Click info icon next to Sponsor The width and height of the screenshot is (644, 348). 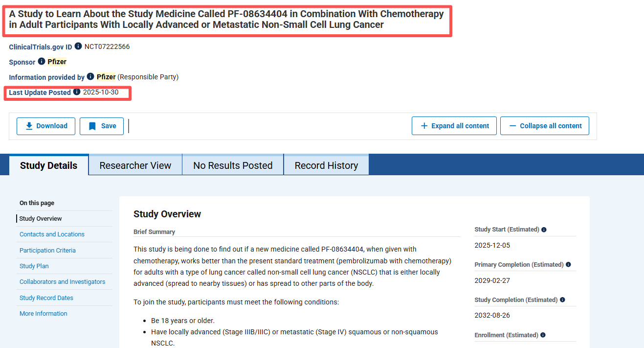42,62
